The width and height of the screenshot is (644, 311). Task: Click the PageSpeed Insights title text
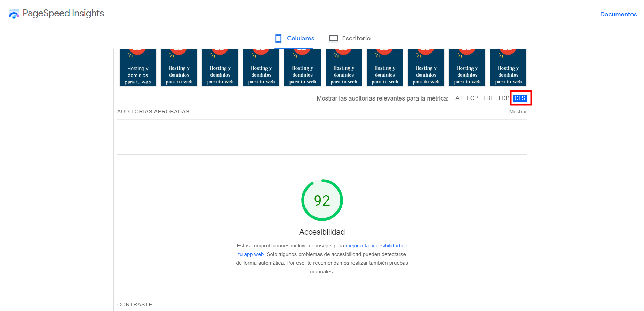[x=63, y=13]
